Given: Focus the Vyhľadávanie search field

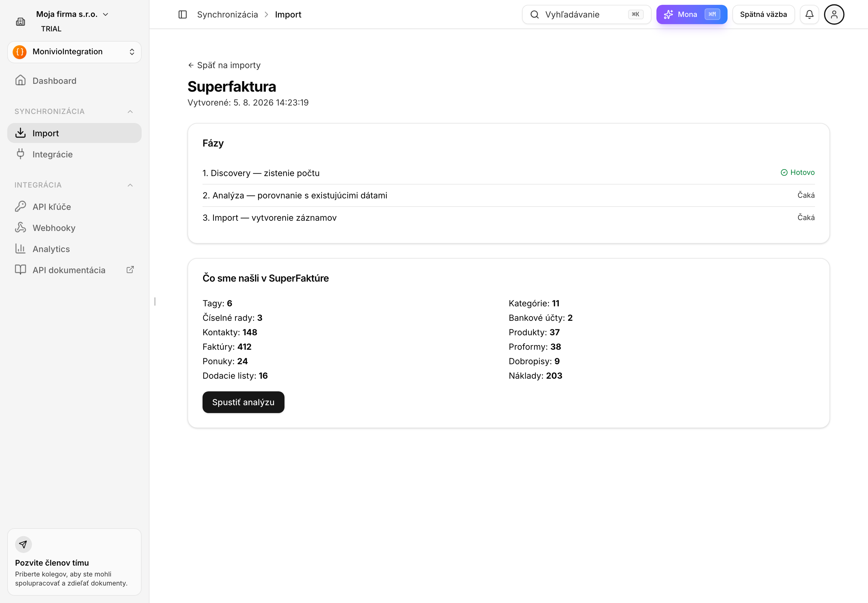Looking at the screenshot, I should click(587, 14).
